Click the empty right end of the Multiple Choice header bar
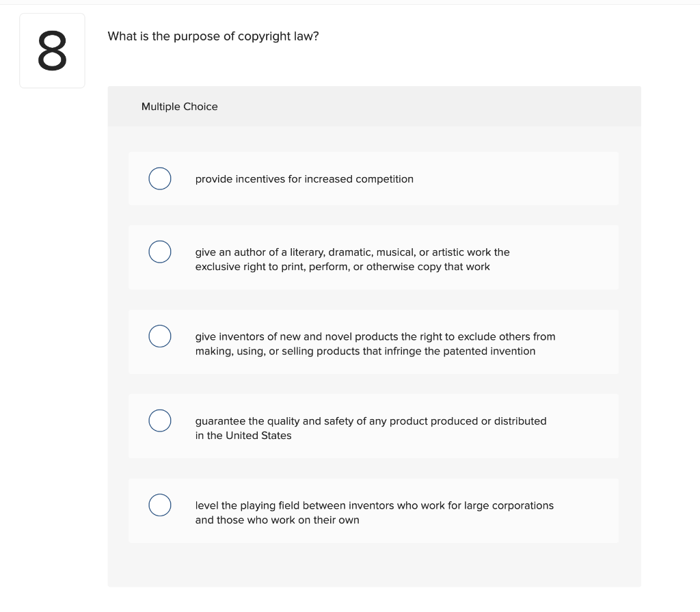Screen dimensions: 700x612 pyautogui.click(x=536, y=106)
